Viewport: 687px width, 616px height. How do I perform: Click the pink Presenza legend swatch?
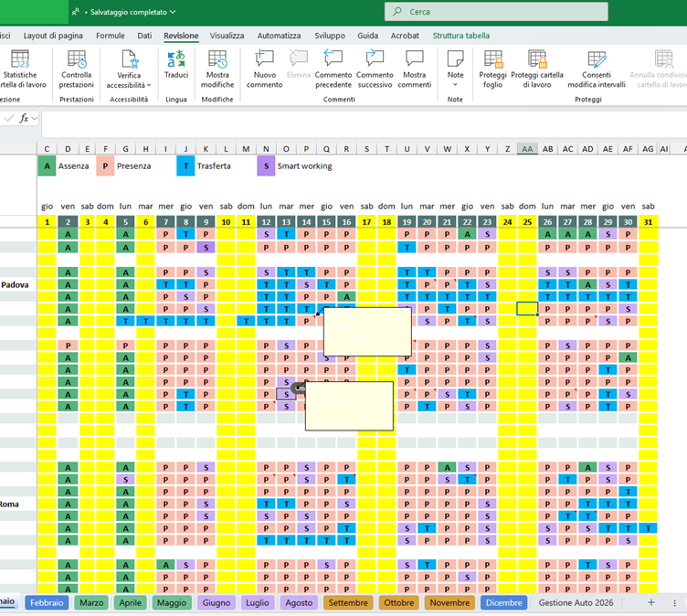105,166
